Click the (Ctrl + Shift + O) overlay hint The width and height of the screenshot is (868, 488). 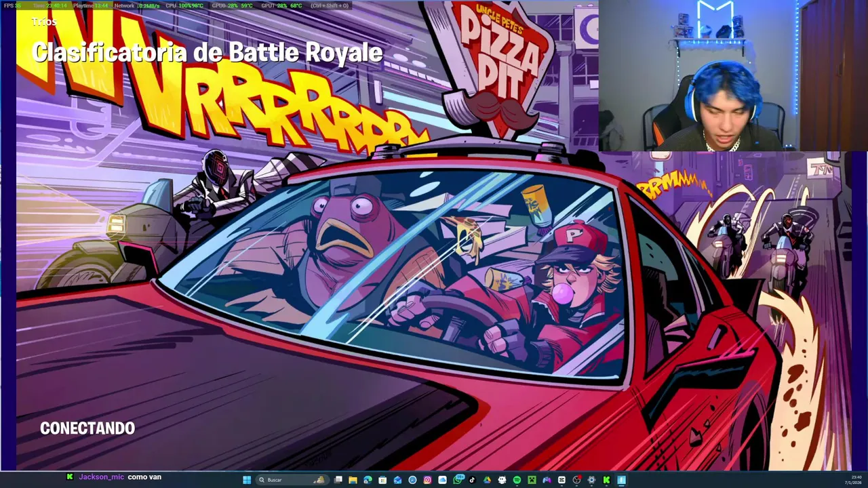pyautogui.click(x=330, y=5)
